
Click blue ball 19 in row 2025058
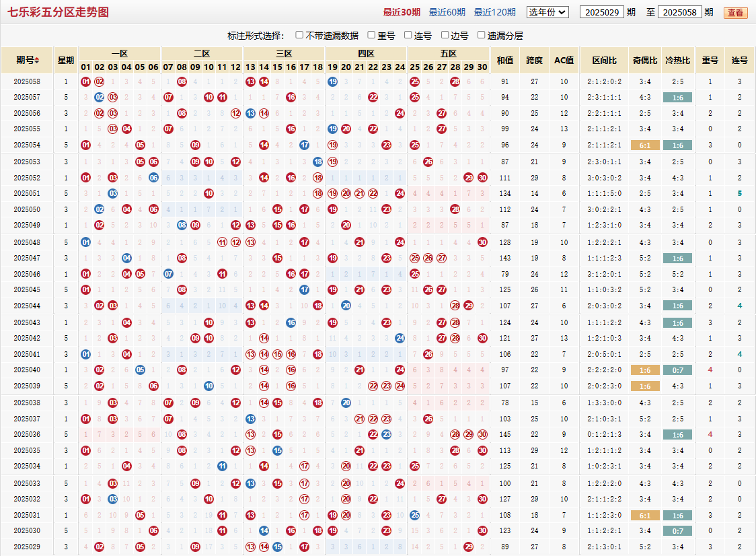click(333, 81)
